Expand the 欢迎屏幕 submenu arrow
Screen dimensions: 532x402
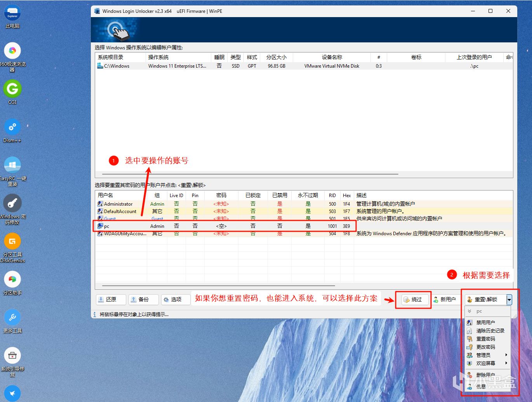tap(506, 363)
